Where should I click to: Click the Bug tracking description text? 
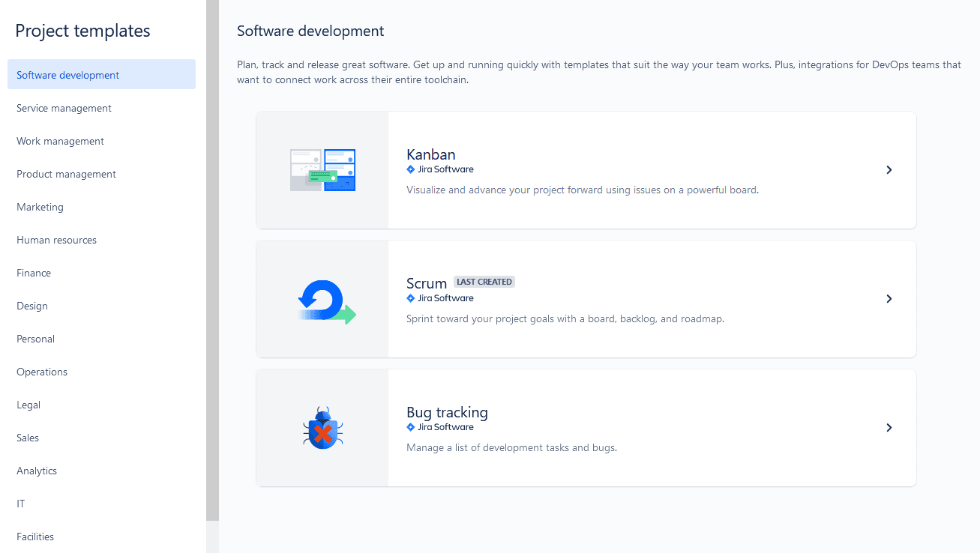coord(511,447)
